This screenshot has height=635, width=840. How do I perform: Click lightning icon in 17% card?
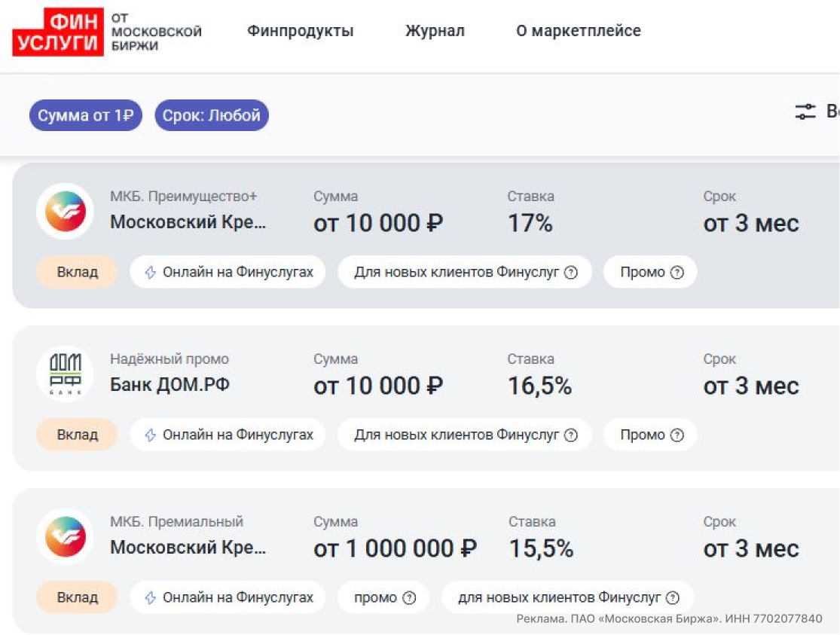[x=151, y=272]
